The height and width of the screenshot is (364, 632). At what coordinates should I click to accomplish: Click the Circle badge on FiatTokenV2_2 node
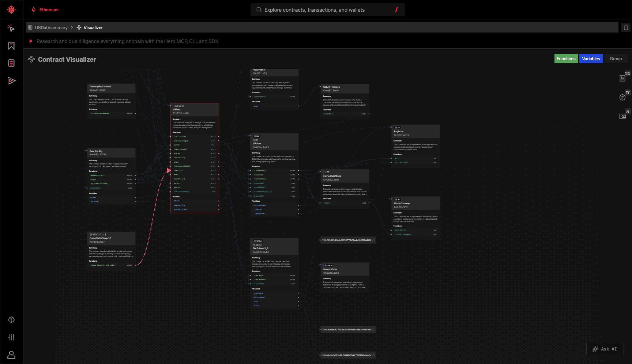pos(258,241)
